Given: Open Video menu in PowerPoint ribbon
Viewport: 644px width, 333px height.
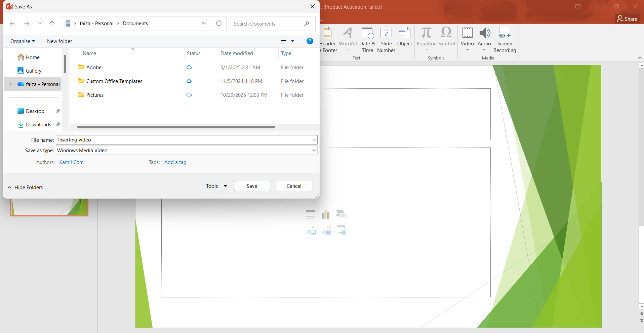Looking at the screenshot, I should [x=467, y=40].
